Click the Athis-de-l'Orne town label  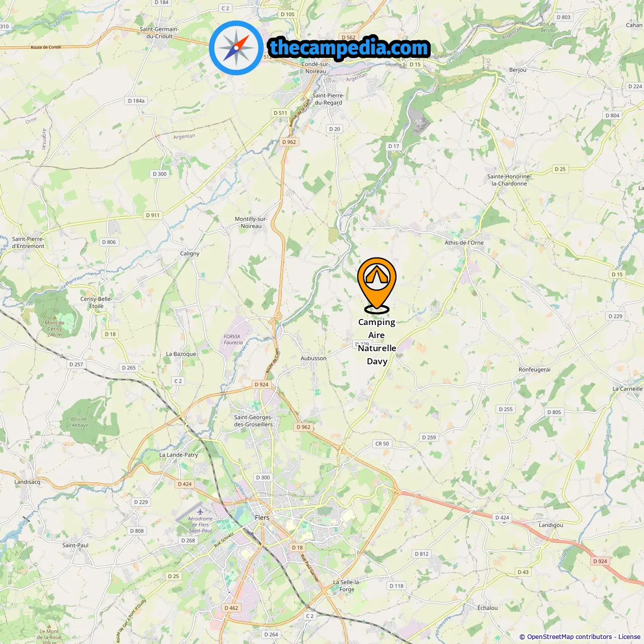tap(464, 243)
